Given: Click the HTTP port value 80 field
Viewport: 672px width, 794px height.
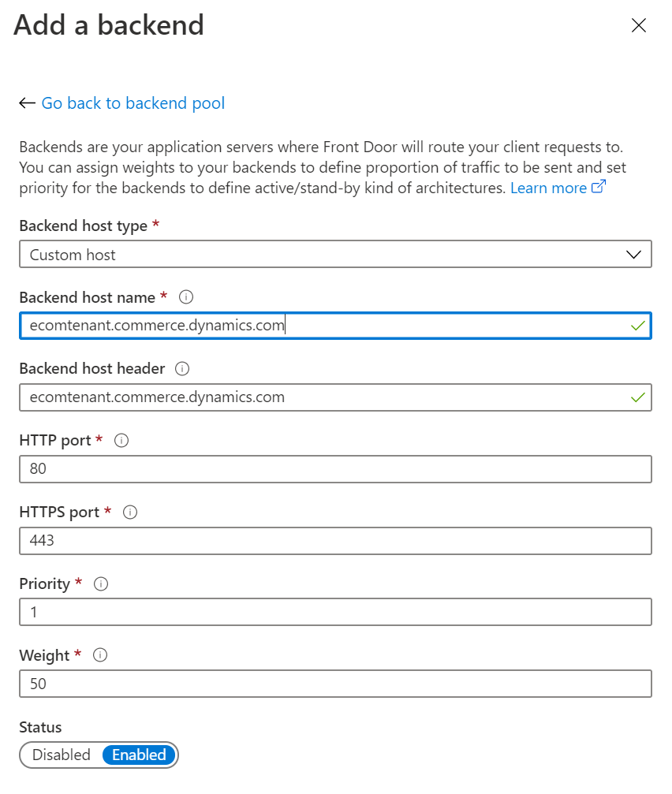Looking at the screenshot, I should (335, 469).
